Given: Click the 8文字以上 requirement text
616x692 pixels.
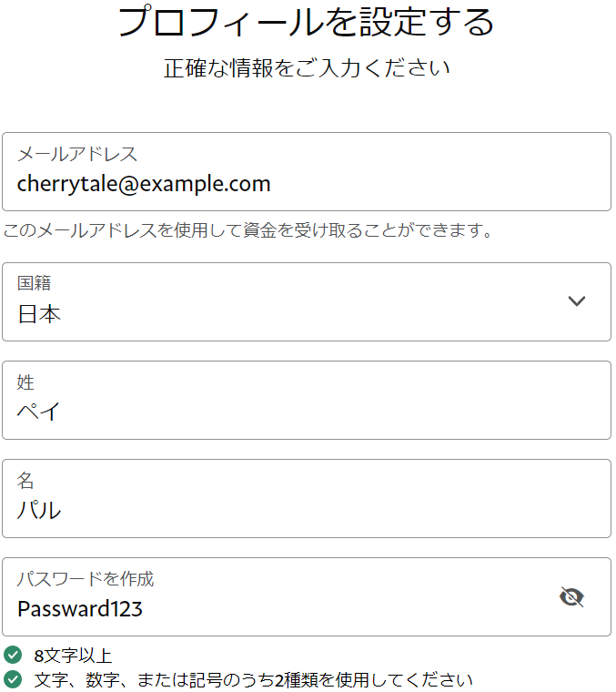Looking at the screenshot, I should point(73,656).
